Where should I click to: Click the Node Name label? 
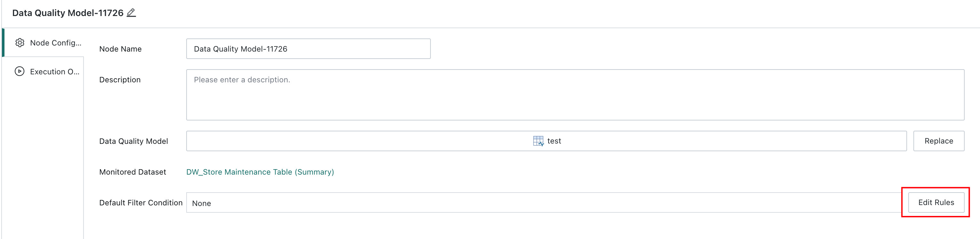pyautogui.click(x=120, y=49)
